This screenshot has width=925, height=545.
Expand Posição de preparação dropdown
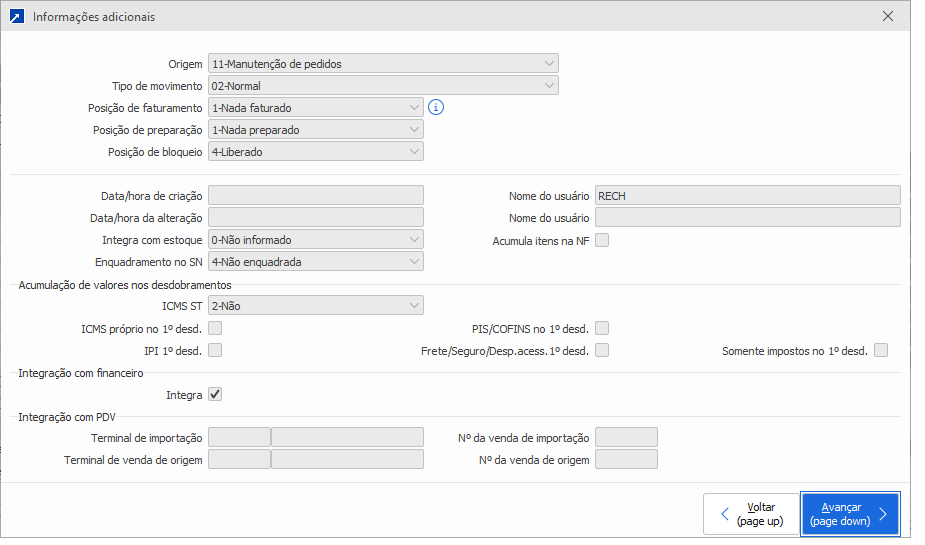[315, 130]
